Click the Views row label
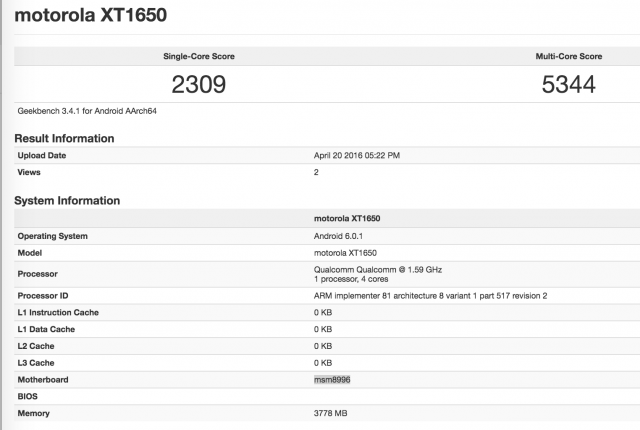Viewport: 640px width, 430px height. (x=31, y=172)
